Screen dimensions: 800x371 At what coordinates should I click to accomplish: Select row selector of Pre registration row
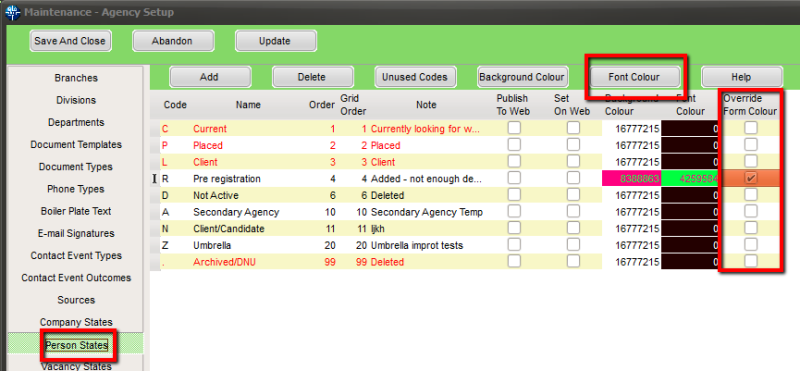156,179
